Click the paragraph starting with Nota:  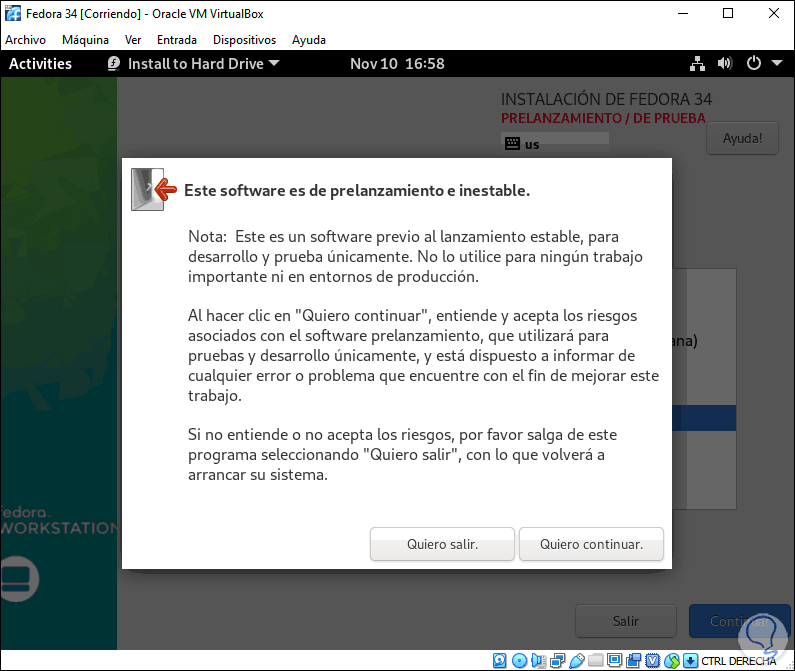pyautogui.click(x=415, y=257)
